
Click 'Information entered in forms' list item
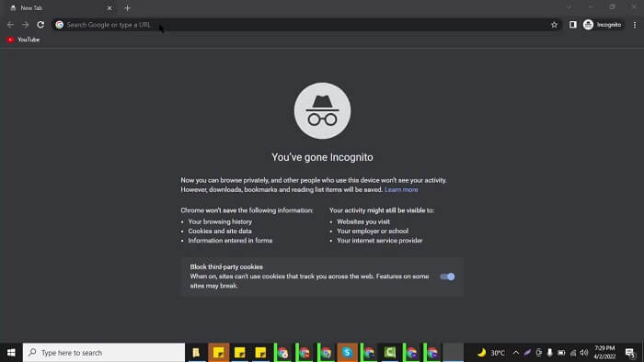[230, 240]
